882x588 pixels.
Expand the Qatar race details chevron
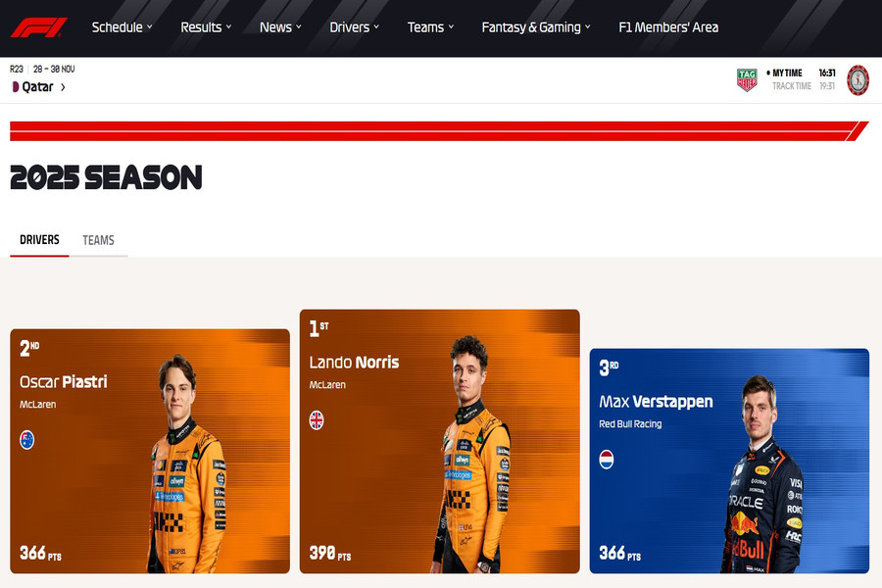pos(62,86)
